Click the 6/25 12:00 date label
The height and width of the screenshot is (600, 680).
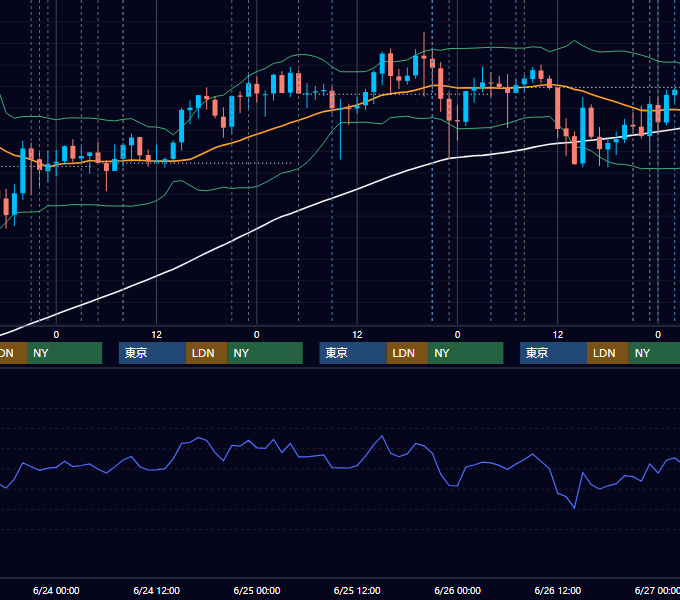click(357, 590)
